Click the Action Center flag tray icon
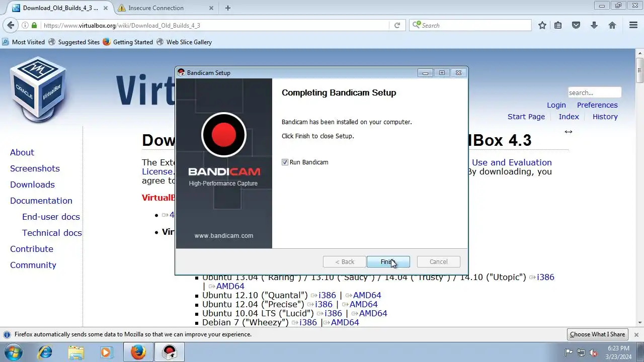 (x=569, y=352)
